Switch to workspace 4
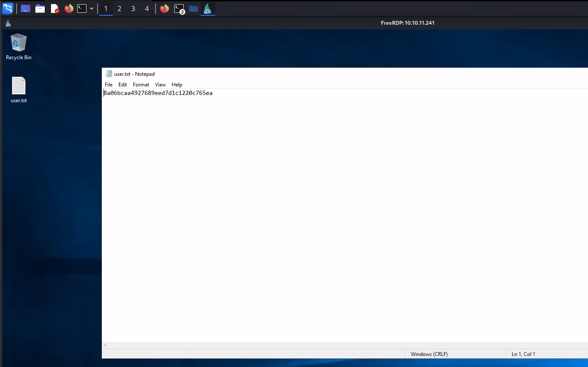The image size is (588, 367). pyautogui.click(x=147, y=9)
